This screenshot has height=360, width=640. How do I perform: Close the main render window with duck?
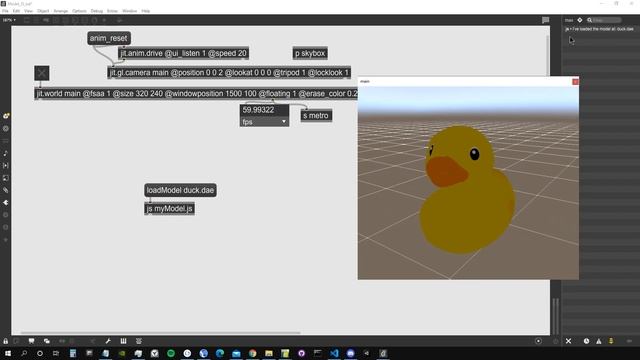(x=575, y=82)
